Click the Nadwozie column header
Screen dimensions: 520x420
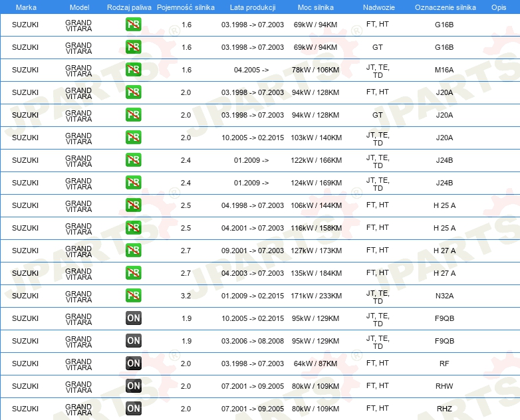pos(379,7)
